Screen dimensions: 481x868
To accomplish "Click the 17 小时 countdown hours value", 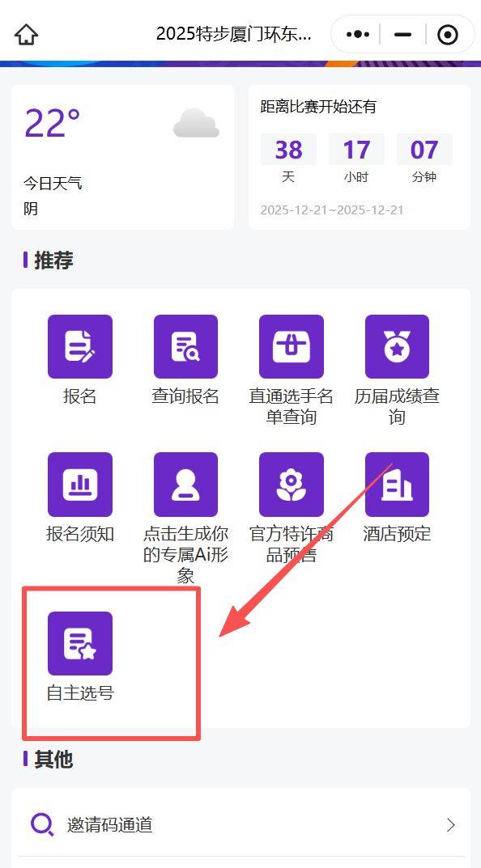I will pos(356,150).
